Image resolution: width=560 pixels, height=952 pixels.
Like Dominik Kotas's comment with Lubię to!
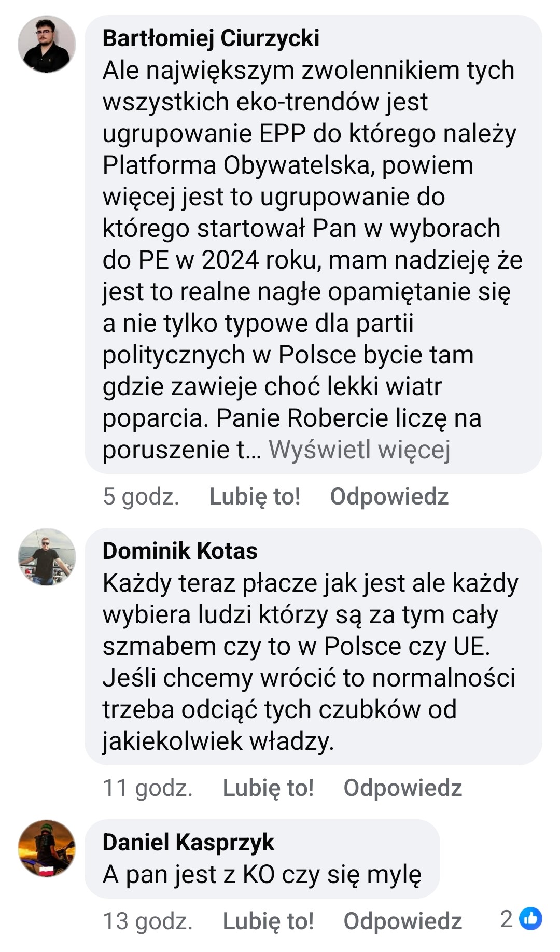point(268,788)
